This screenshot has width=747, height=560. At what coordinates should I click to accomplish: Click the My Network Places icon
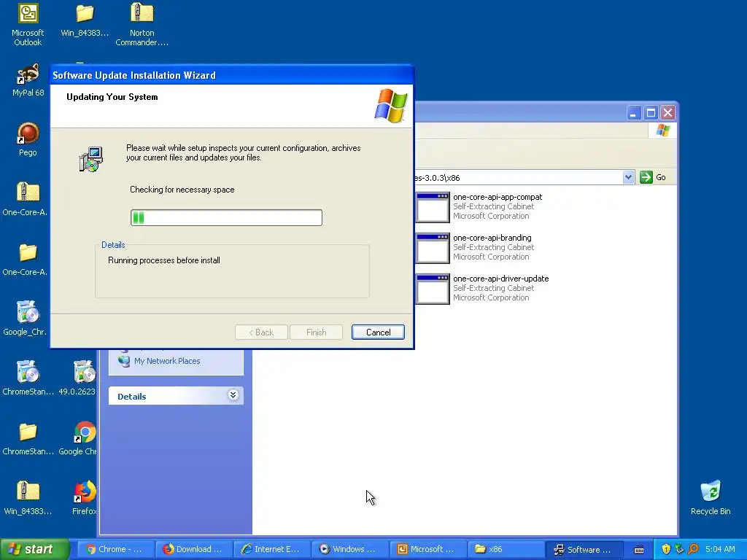pyautogui.click(x=124, y=361)
